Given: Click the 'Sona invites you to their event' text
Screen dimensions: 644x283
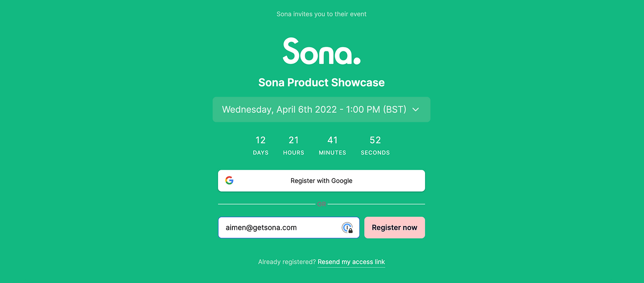Looking at the screenshot, I should click(x=322, y=14).
